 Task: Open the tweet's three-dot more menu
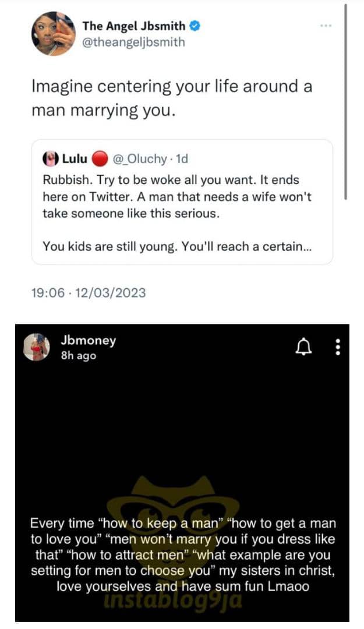pyautogui.click(x=326, y=26)
